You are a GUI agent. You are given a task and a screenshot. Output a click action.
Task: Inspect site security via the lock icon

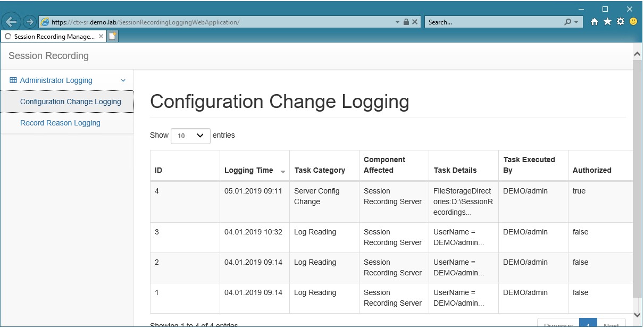click(406, 22)
